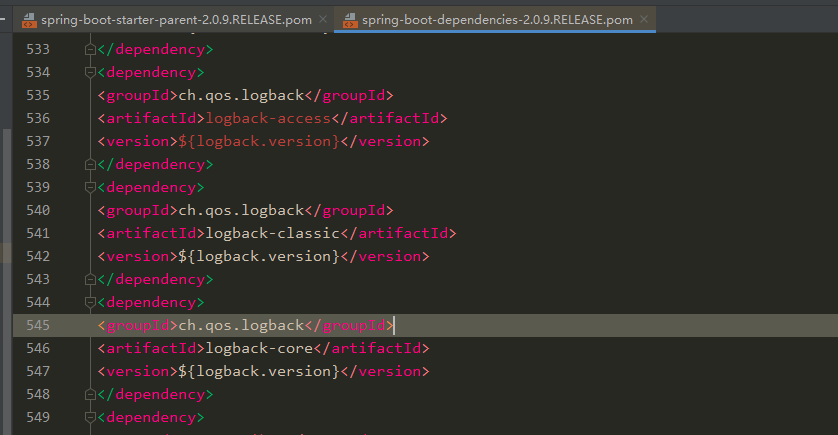Click the opening dependency tag on line 544
The height and width of the screenshot is (435, 838).
151,302
